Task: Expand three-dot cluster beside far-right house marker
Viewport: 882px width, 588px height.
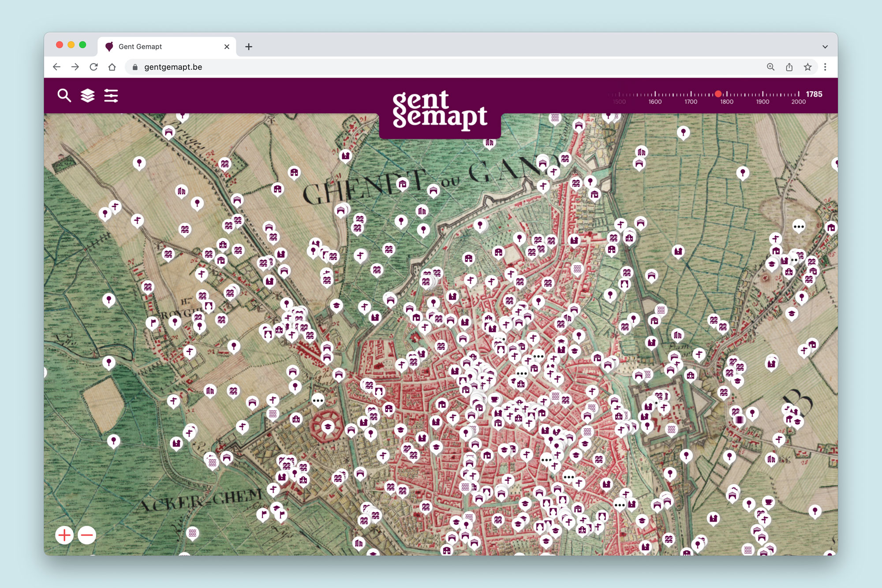Action: (x=799, y=227)
